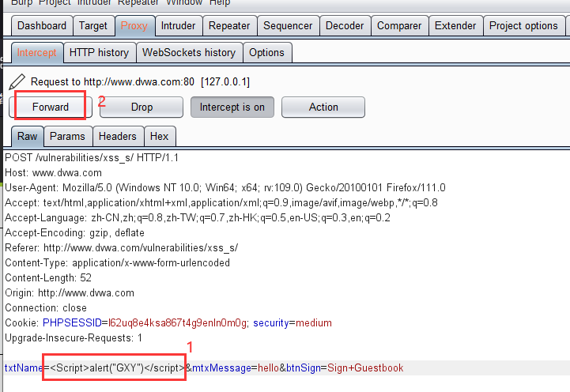
Task: Open the Sequencer tab
Action: tap(288, 26)
